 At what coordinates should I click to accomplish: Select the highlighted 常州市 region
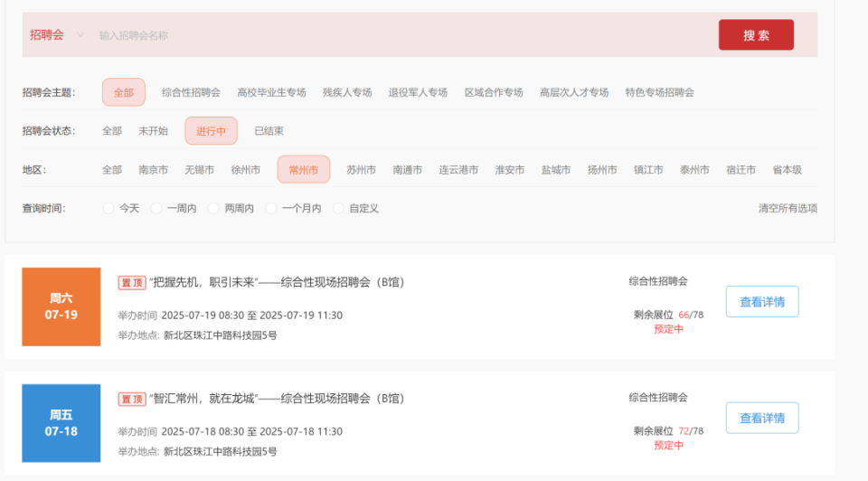click(x=304, y=169)
